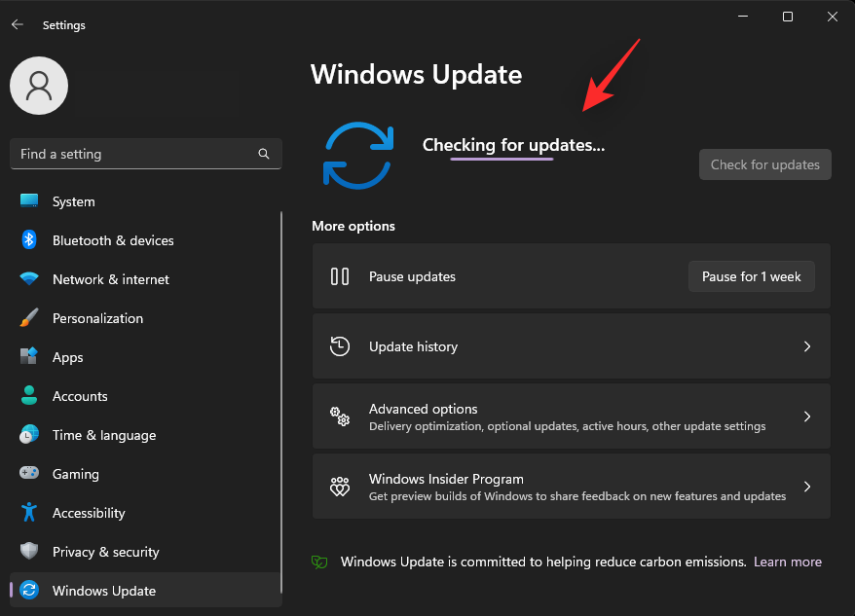Open Apps via its sidebar icon

click(27, 357)
